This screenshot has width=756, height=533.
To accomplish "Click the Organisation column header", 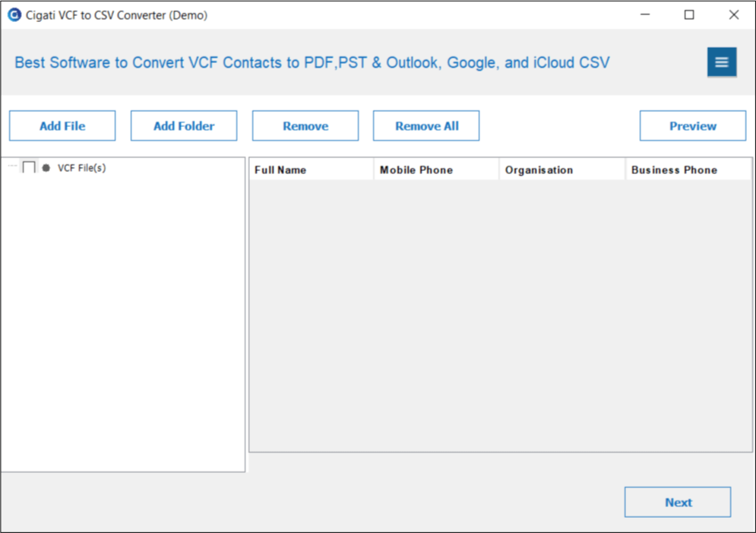I will 562,170.
